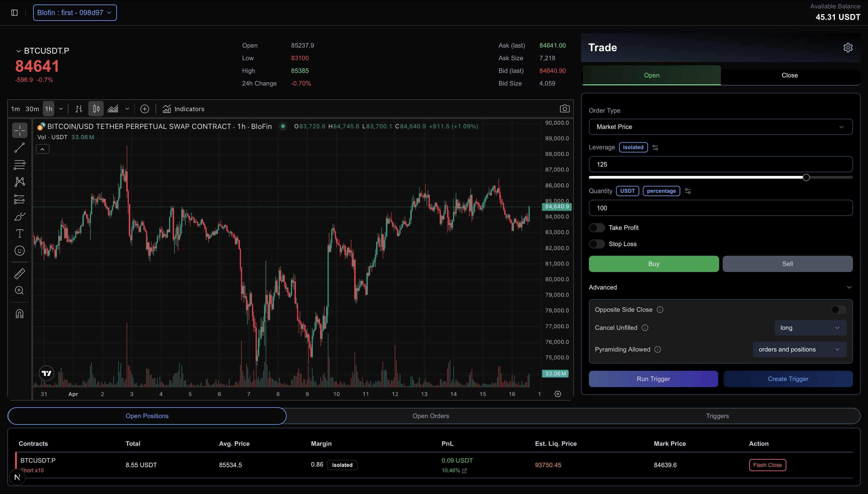Collapse the Advanced section chevron
The height and width of the screenshot is (494, 868).
(849, 287)
